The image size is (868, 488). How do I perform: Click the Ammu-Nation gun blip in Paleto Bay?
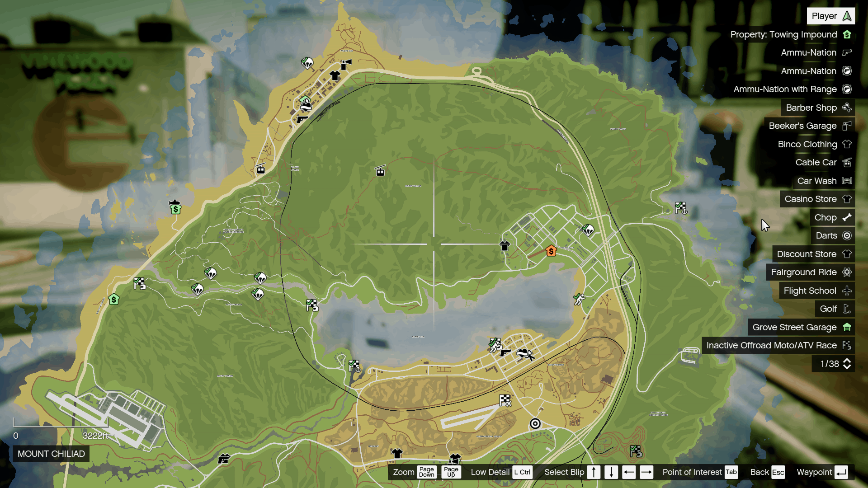pyautogui.click(x=302, y=119)
